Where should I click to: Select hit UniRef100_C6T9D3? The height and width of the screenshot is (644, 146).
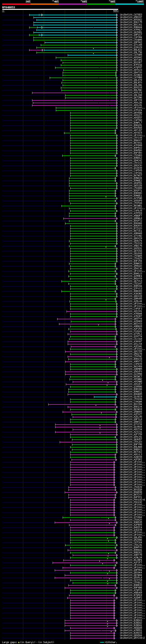(x=131, y=15)
